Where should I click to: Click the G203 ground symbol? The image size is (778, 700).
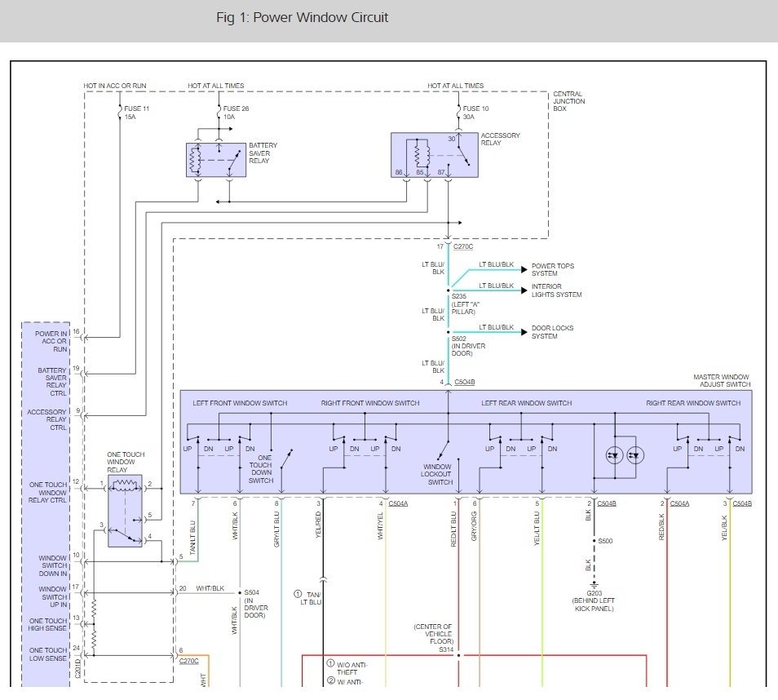595,584
